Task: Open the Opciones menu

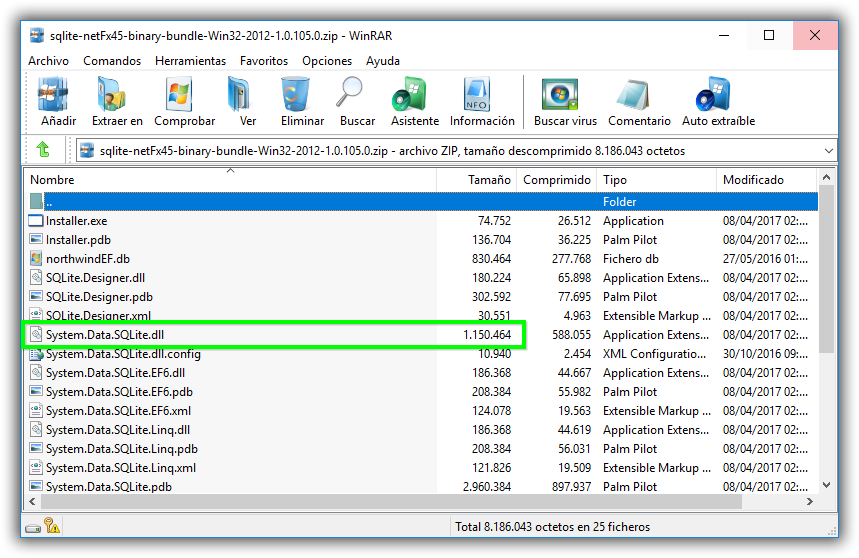Action: click(327, 61)
